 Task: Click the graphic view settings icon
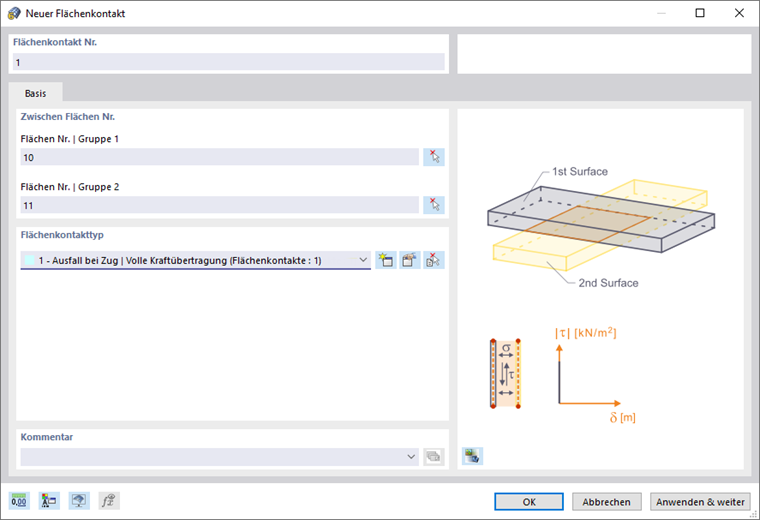[472, 456]
